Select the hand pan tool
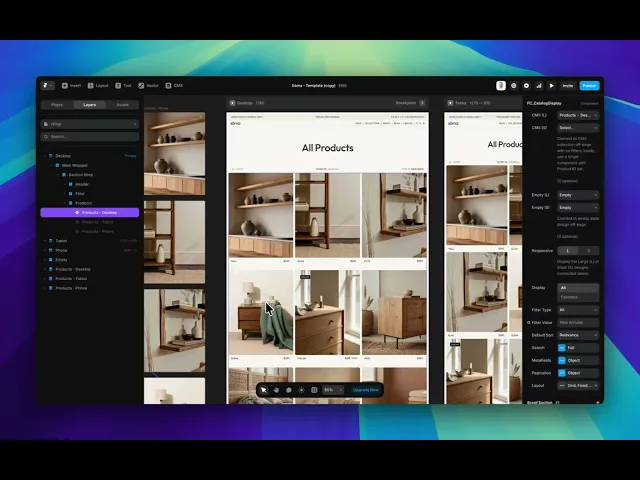Viewport: 640px width, 480px height. [276, 390]
